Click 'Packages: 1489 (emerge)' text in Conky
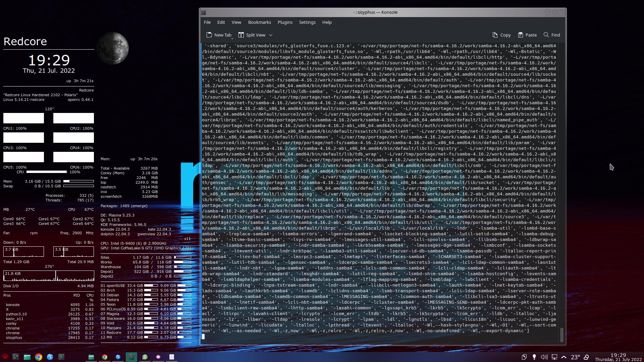This screenshot has height=362, width=644. click(124, 206)
